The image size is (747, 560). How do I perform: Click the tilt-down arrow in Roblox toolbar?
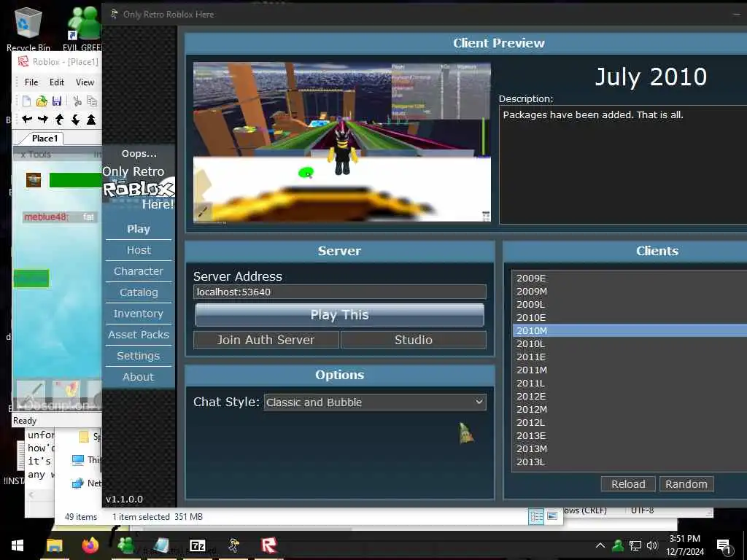tap(75, 119)
